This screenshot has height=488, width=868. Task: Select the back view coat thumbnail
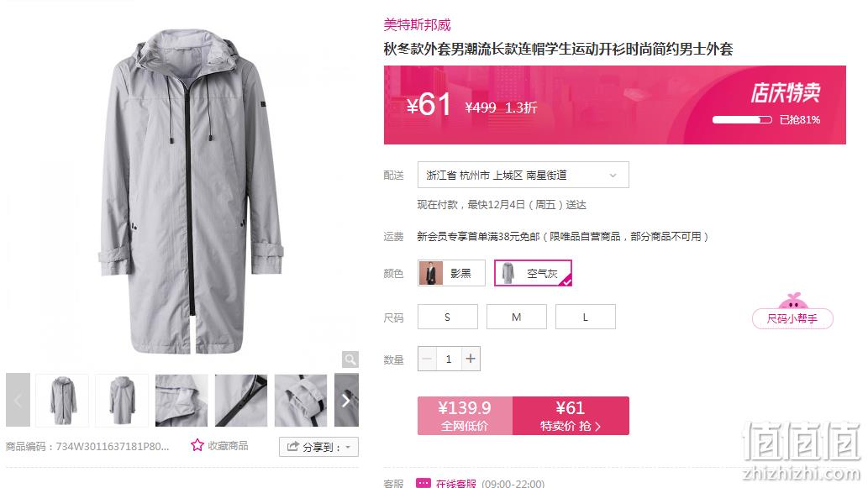122,400
